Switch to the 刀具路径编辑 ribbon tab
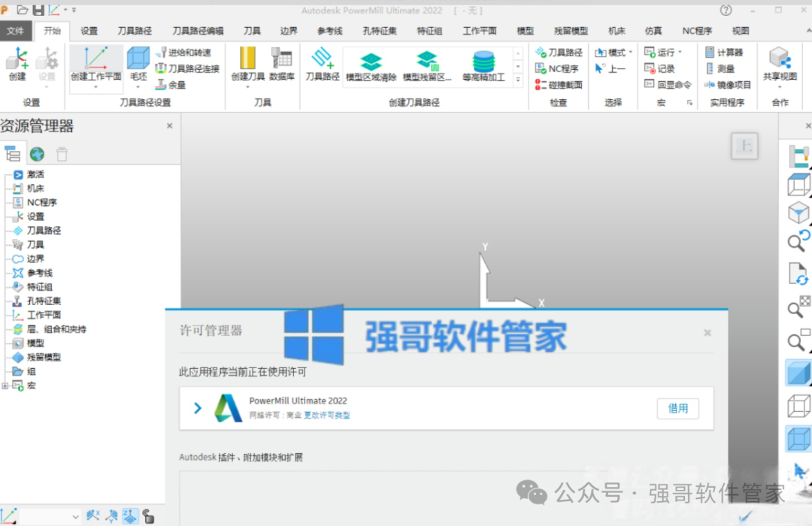812x526 pixels. tap(198, 31)
